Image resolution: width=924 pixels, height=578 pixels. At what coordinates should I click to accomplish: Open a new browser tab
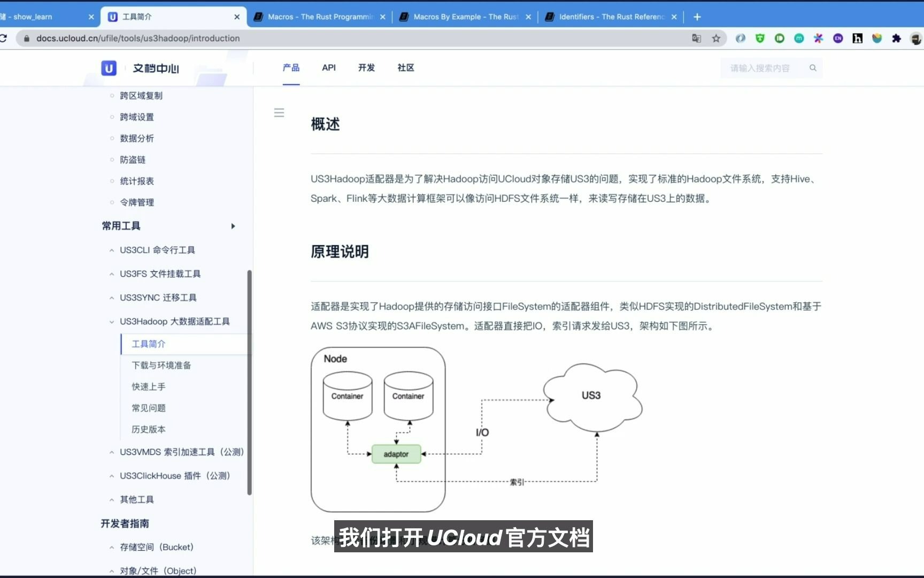point(697,17)
